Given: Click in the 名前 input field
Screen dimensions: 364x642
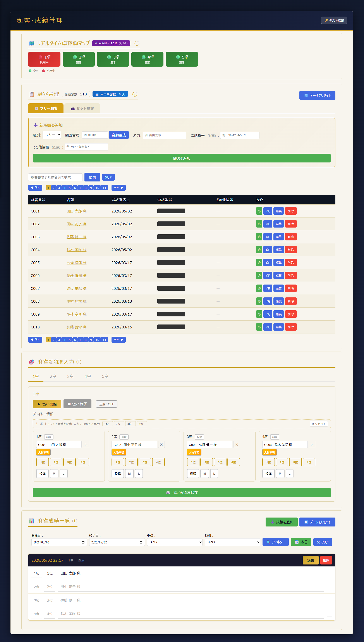Looking at the screenshot, I should pos(164,135).
